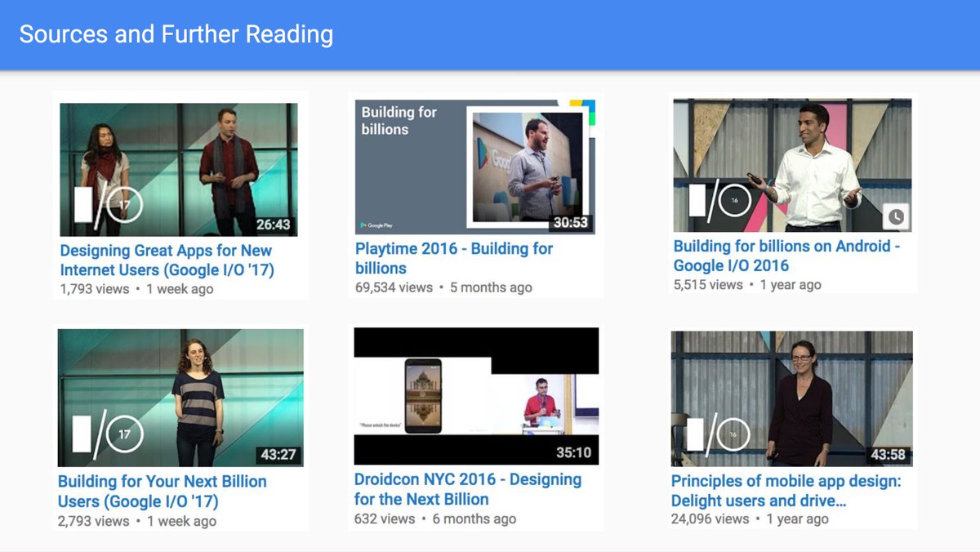Click the '69,534 views' text

394,287
